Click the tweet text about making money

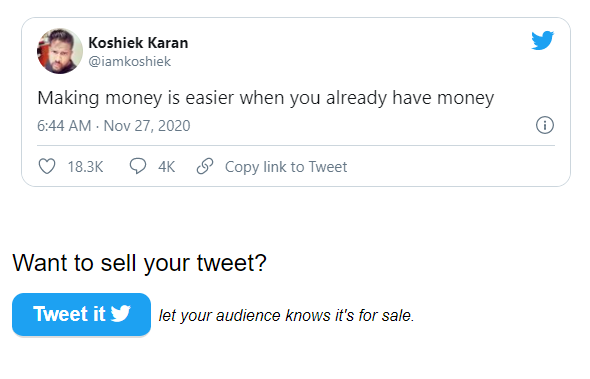[x=266, y=98]
